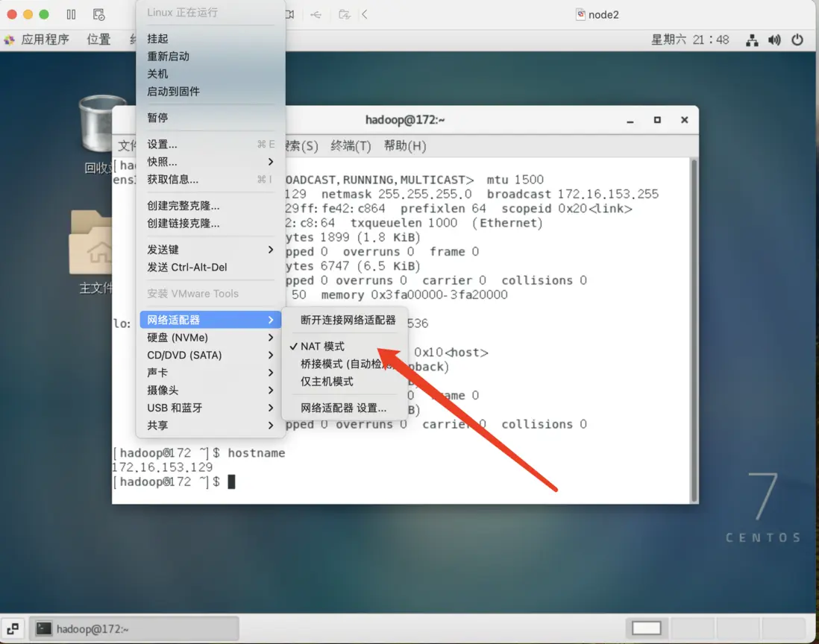The image size is (819, 644).
Task: Click hadoop@172:~ taskbar window button
Action: [x=134, y=629]
